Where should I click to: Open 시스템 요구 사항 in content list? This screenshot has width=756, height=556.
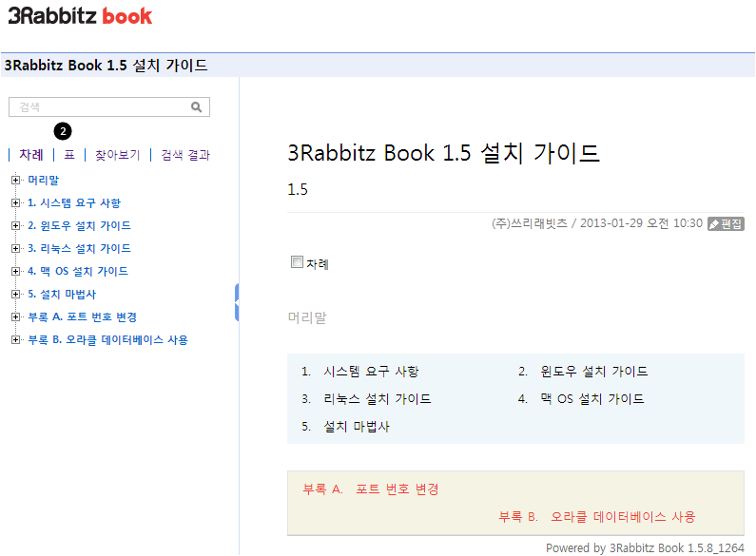371,372
